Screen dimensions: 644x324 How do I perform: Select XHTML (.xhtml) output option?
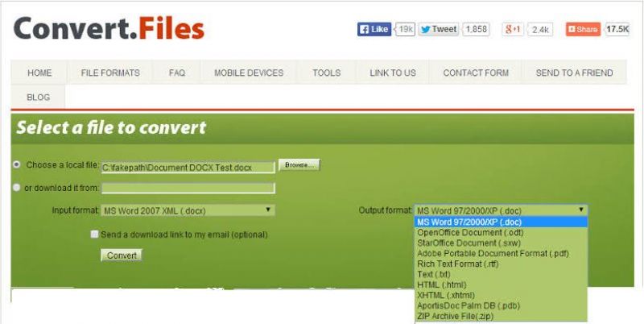point(501,295)
